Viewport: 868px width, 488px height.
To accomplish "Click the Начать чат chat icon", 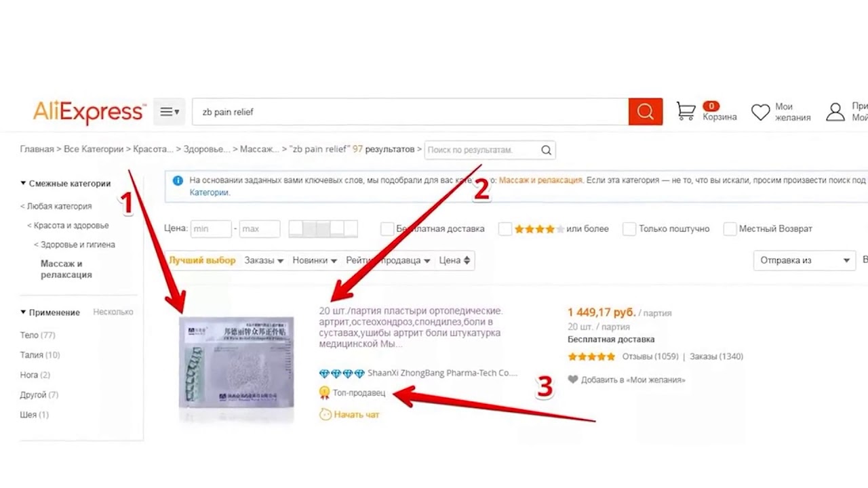I will pyautogui.click(x=325, y=414).
